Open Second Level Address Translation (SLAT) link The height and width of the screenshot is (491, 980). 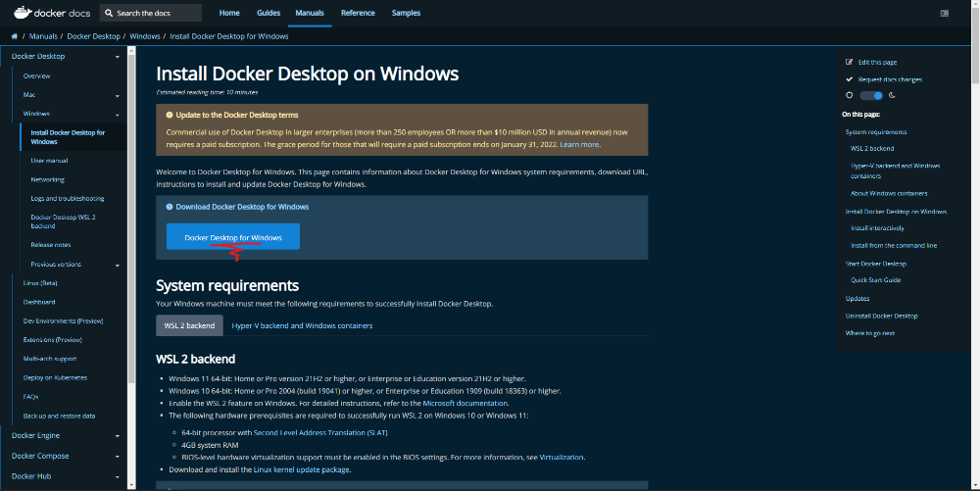point(320,432)
